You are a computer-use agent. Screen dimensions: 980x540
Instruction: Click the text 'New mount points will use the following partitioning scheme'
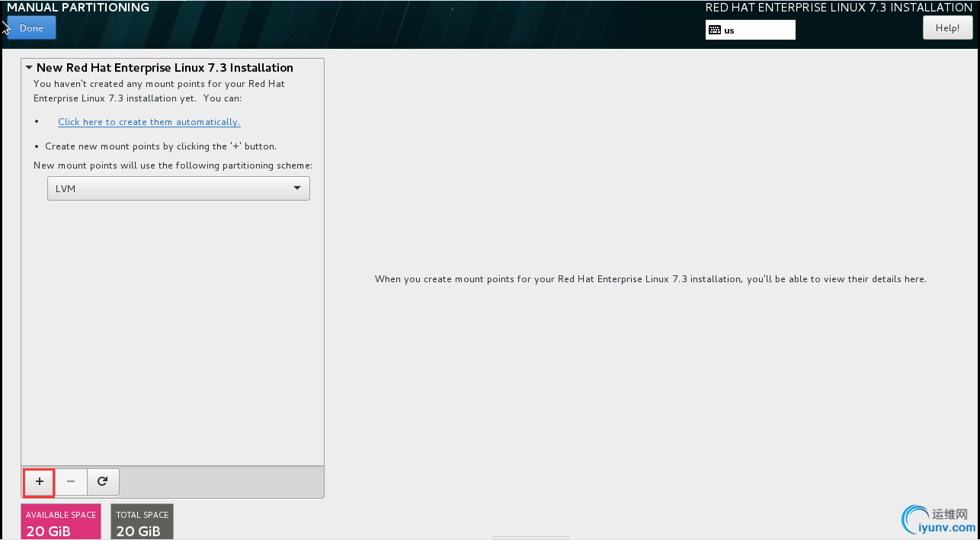(x=173, y=166)
